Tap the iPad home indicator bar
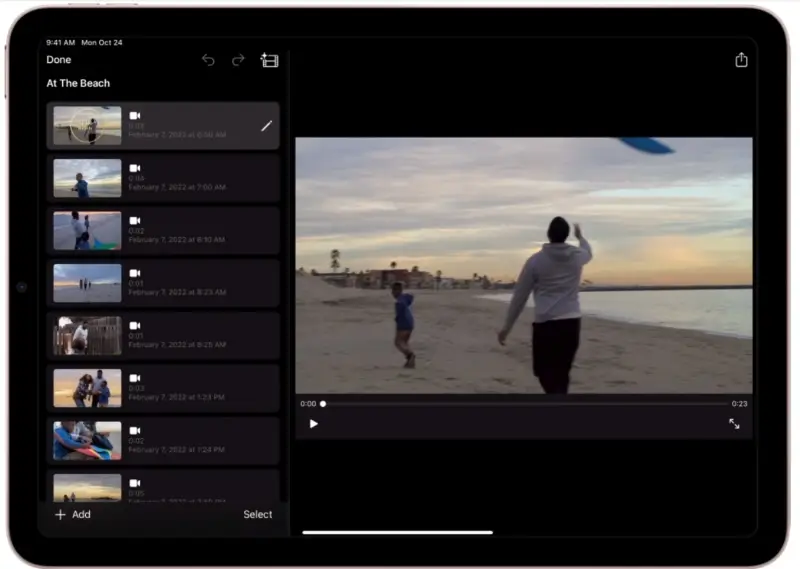Image resolution: width=800 pixels, height=569 pixels. tap(397, 532)
